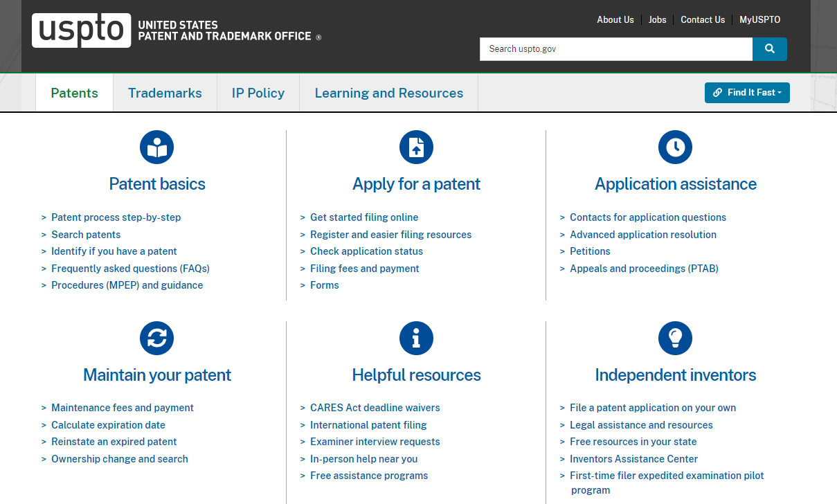Open Free resources in your state

point(633,442)
